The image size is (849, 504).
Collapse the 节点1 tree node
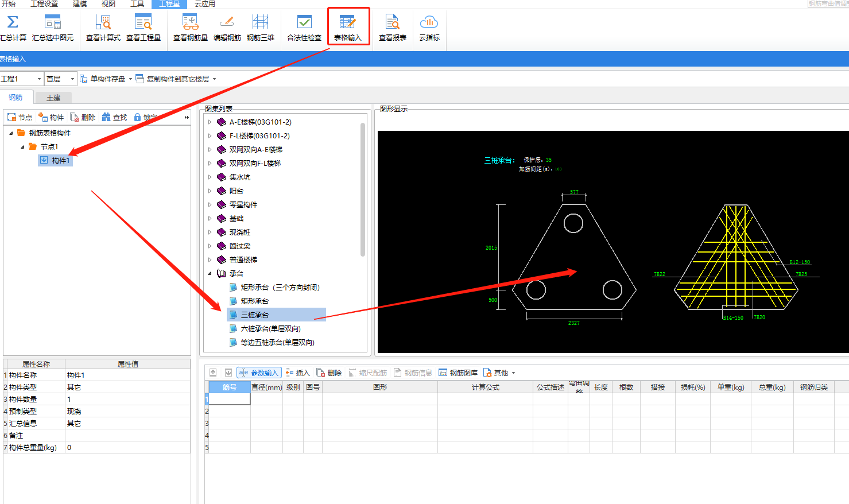point(22,146)
